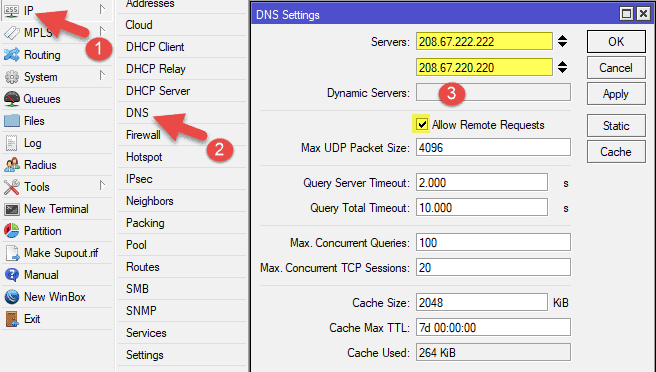656x372 pixels.
Task: Open Manual help icon
Action: [x=11, y=275]
